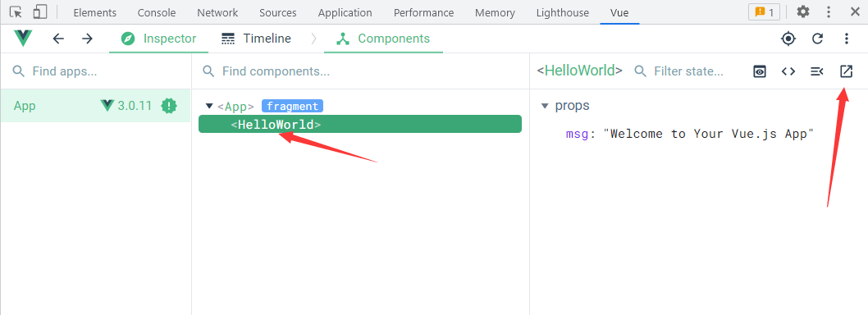Viewport: 868px width, 315px height.
Task: Toggle the device toolbar icon
Action: click(x=40, y=11)
